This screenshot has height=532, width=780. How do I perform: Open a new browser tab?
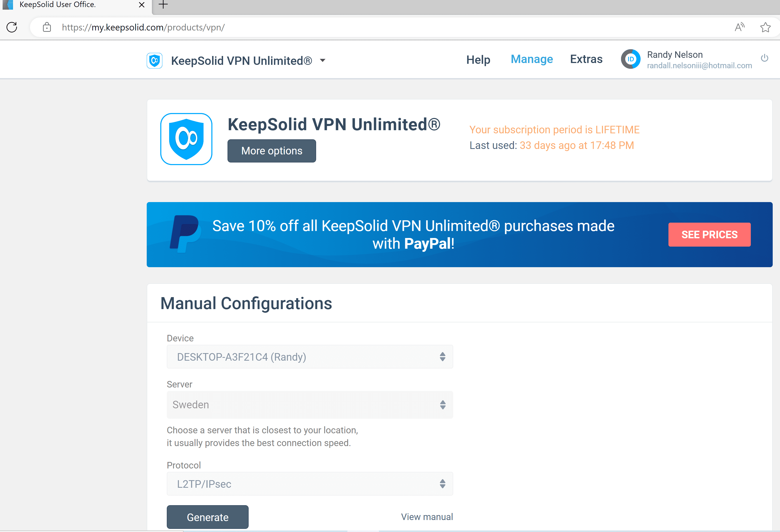[x=163, y=5]
